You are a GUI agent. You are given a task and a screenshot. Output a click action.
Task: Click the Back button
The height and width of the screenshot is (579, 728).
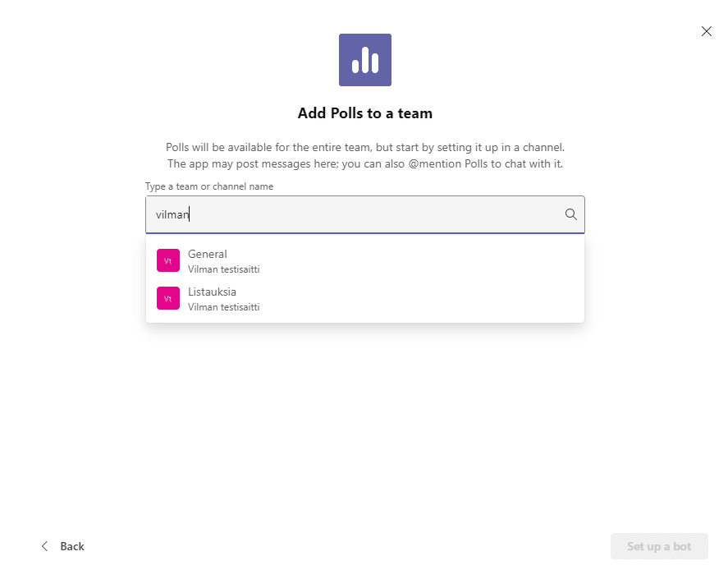pyautogui.click(x=72, y=546)
